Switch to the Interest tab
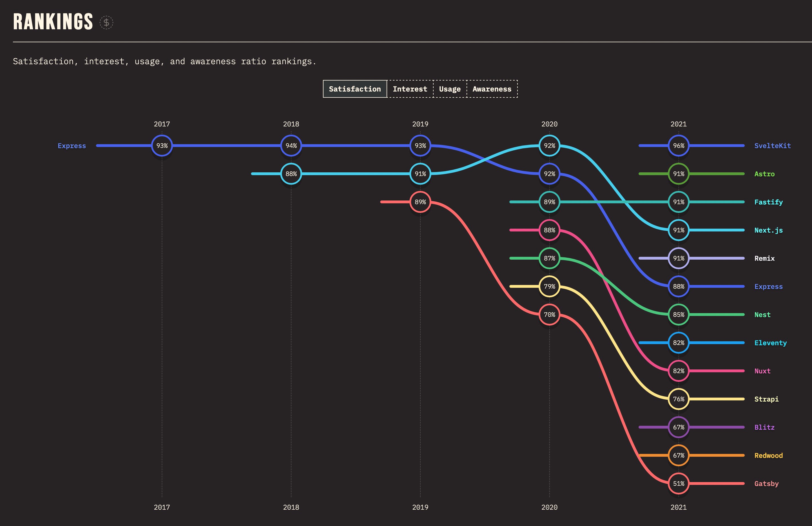This screenshot has height=526, width=812. (410, 89)
